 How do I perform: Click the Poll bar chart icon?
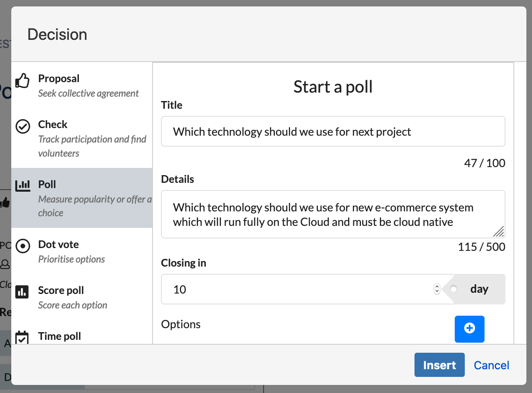point(23,186)
